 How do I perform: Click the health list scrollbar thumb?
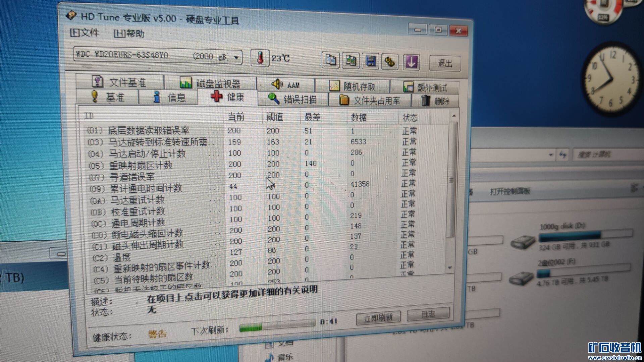(451, 180)
